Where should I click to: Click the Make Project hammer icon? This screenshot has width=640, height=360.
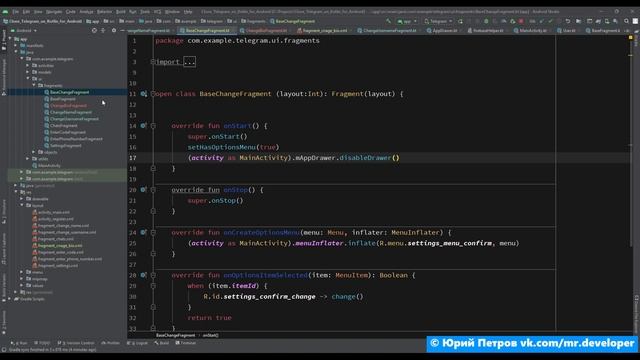pos(388,21)
